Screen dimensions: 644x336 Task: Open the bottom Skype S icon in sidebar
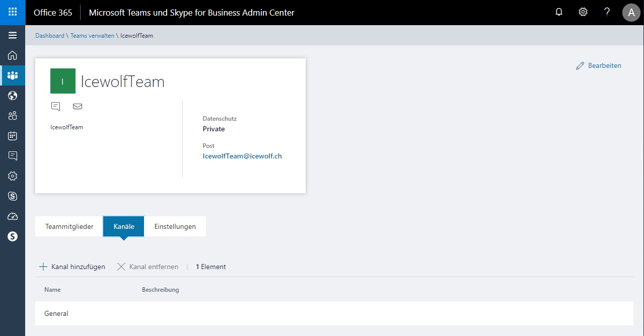13,236
